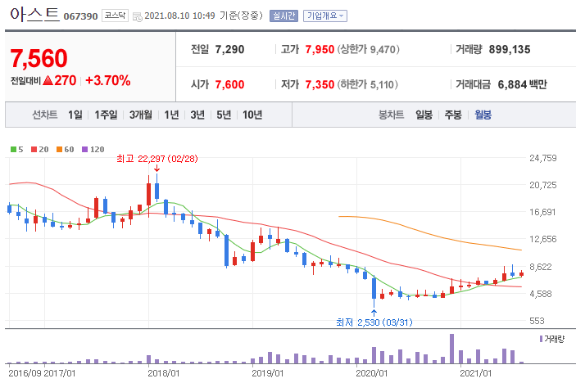Click the current price 7,560
Image resolution: width=576 pixels, height=392 pixels.
click(x=39, y=58)
